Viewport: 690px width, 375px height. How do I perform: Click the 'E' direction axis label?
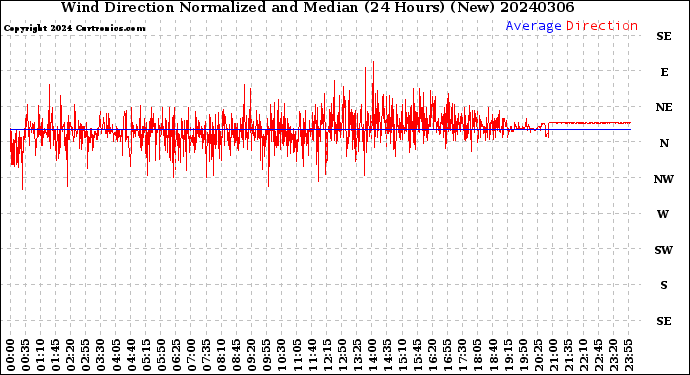[x=664, y=72]
